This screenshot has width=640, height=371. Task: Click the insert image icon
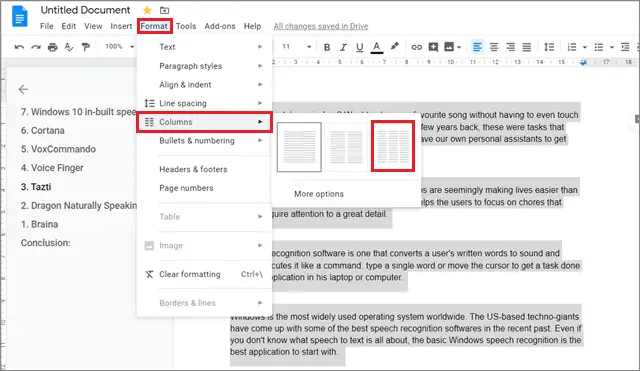click(449, 47)
